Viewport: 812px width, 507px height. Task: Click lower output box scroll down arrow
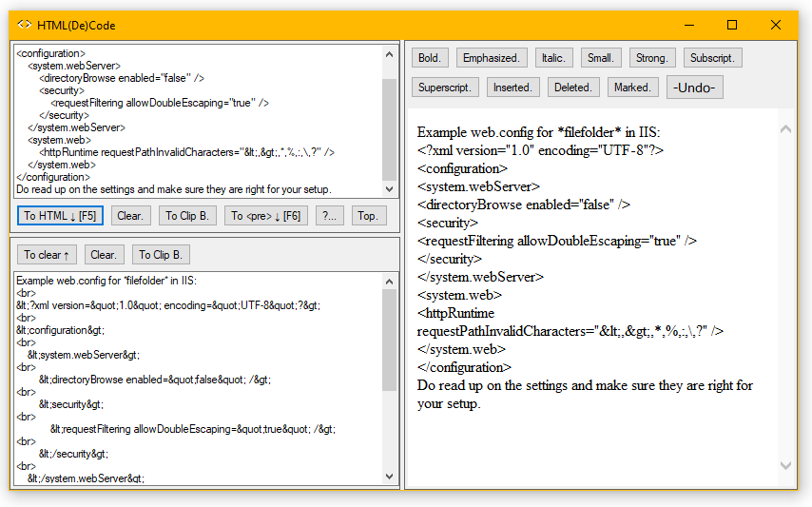click(390, 477)
